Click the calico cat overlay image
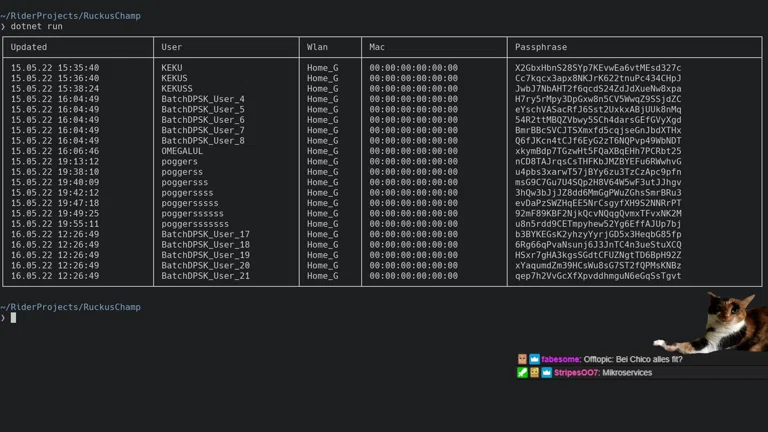The image size is (768, 432). [x=711, y=323]
